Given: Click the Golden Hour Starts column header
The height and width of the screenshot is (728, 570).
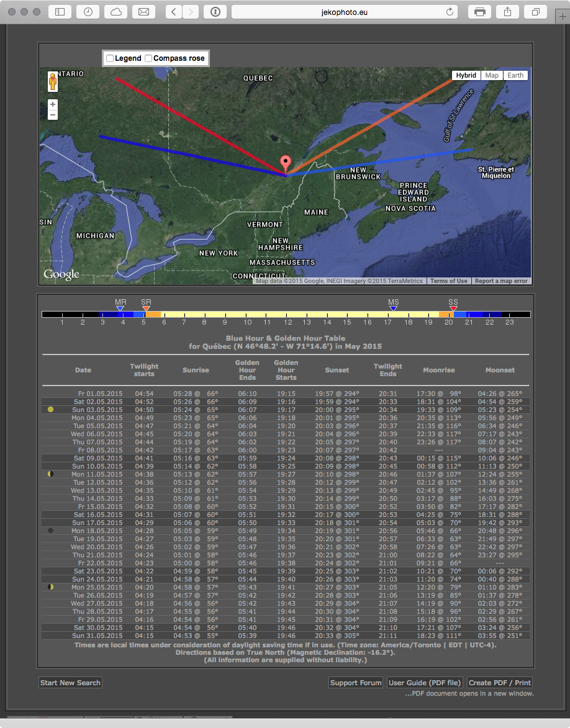Looking at the screenshot, I should pos(286,370).
